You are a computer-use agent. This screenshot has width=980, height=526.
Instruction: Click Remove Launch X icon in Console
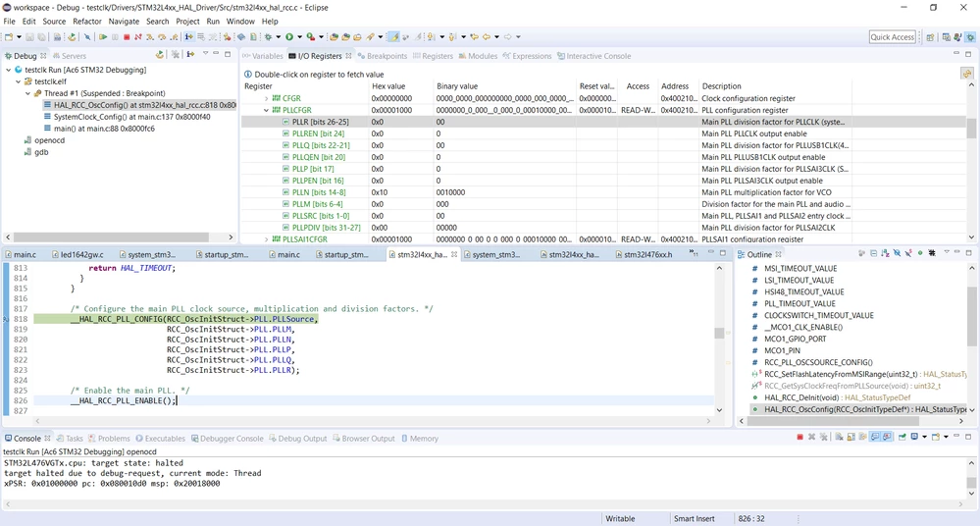(x=812, y=437)
